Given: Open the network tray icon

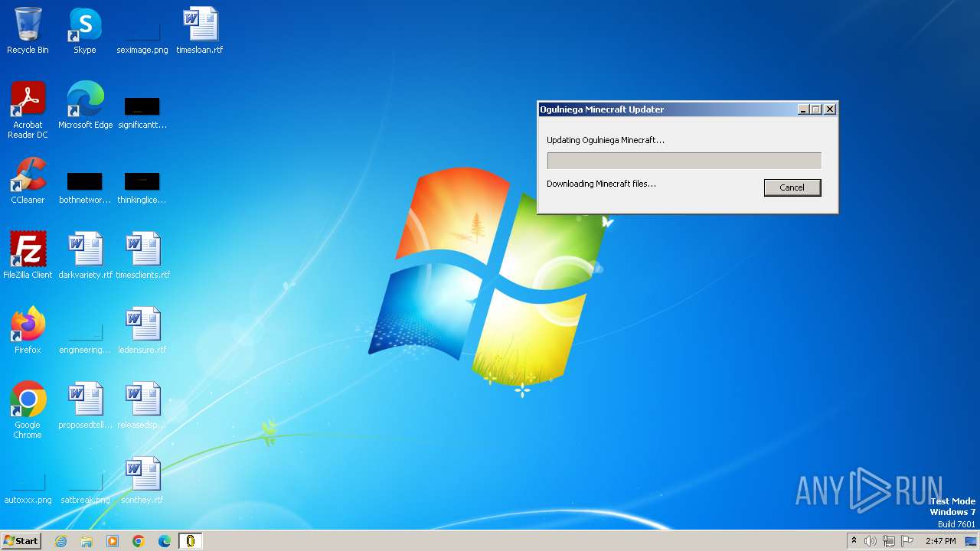Looking at the screenshot, I should pos(889,541).
